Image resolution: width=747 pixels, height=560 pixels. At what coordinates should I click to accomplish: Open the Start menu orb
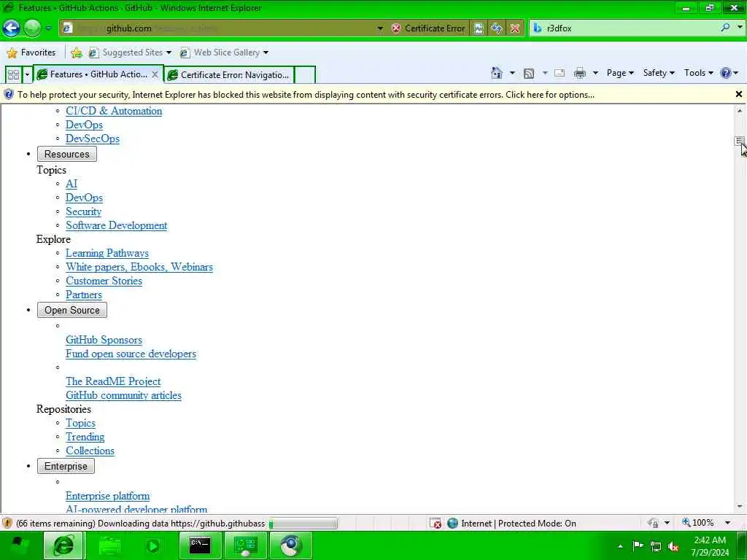[19, 545]
